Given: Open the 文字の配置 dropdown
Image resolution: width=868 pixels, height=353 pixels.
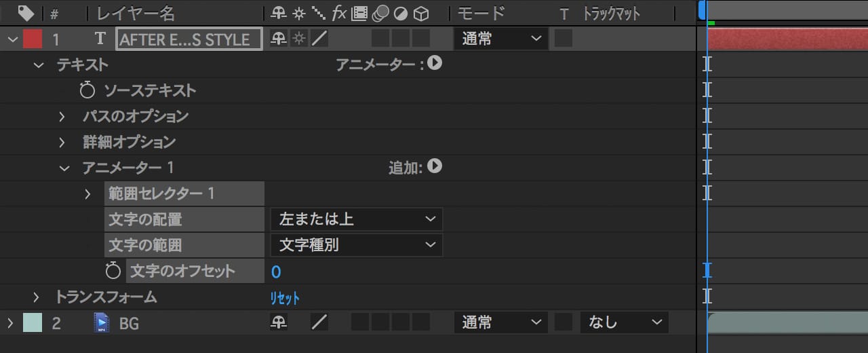Looking at the screenshot, I should tap(356, 219).
